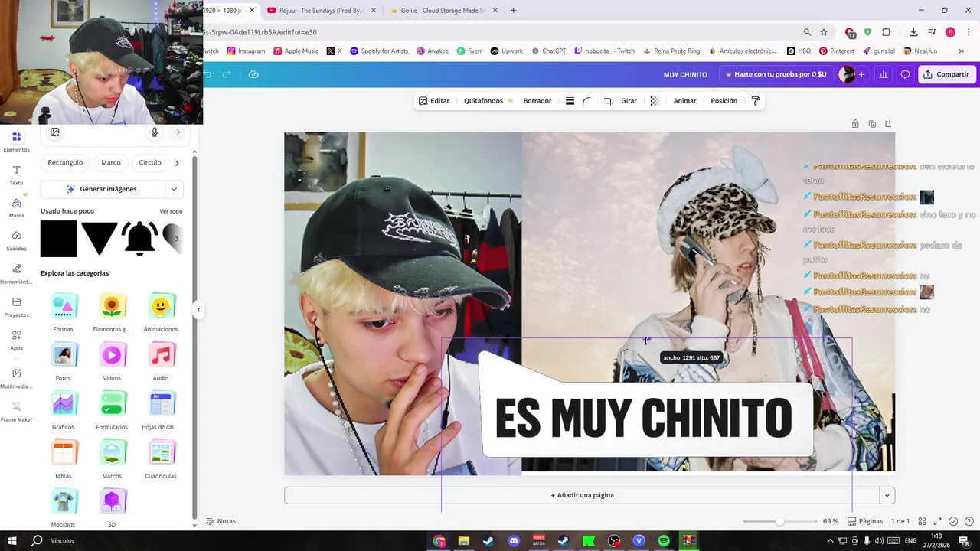Collapse the side panel arrow handle
The height and width of the screenshot is (551, 980).
[x=198, y=310]
